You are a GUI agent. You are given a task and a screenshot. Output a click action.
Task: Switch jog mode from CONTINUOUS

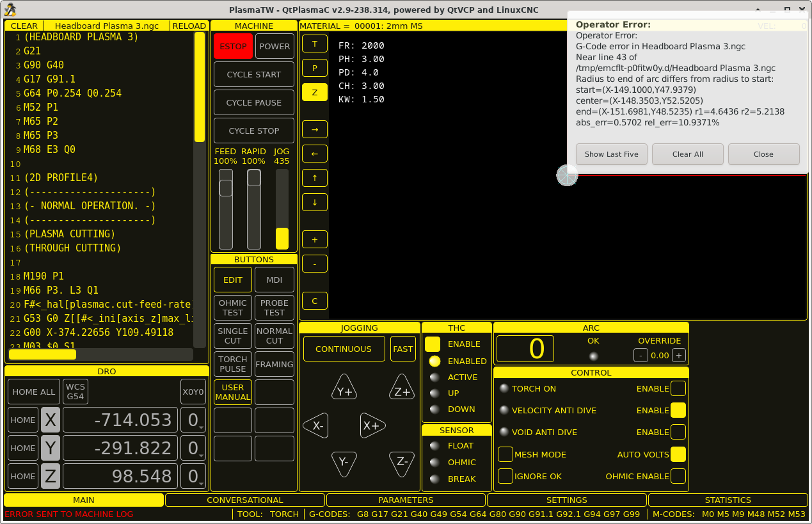coord(344,349)
